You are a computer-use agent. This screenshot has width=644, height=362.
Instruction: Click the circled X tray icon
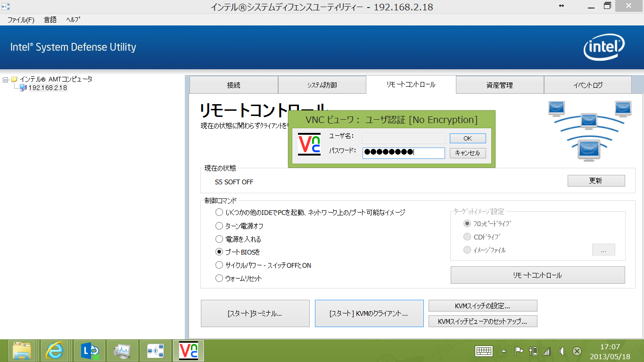tap(577, 351)
